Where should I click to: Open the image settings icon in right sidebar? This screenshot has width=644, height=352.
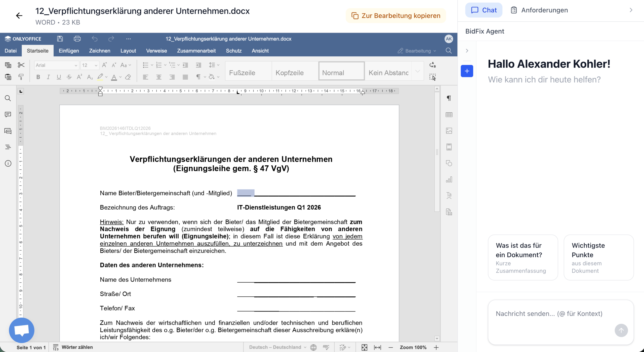[449, 131]
